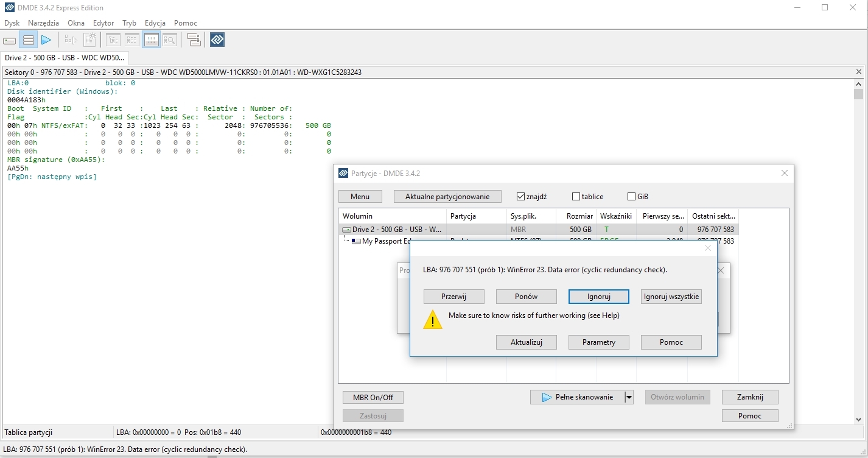Click the yellow warning triangle in error dialog

[433, 320]
